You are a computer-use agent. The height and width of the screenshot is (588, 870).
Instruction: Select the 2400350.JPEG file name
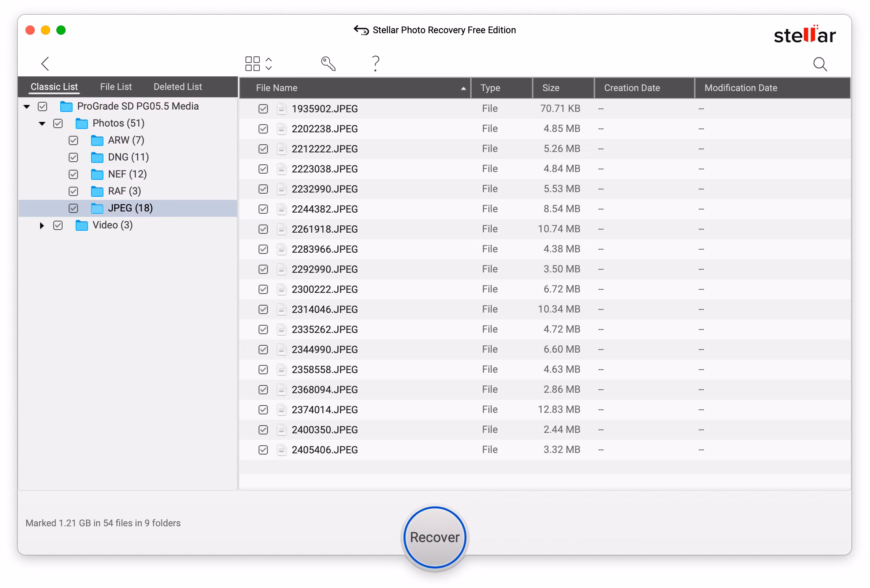[325, 430]
